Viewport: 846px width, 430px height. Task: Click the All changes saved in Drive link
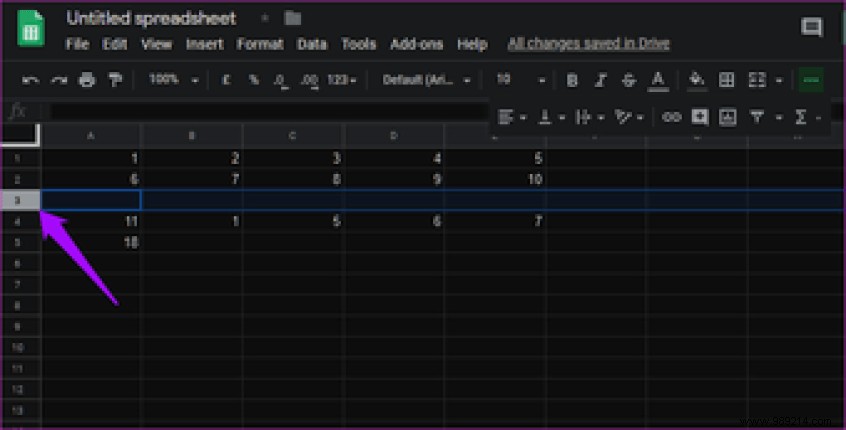click(589, 44)
